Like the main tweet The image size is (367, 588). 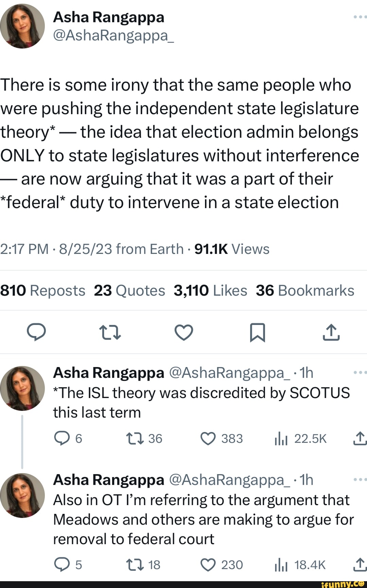[184, 332]
